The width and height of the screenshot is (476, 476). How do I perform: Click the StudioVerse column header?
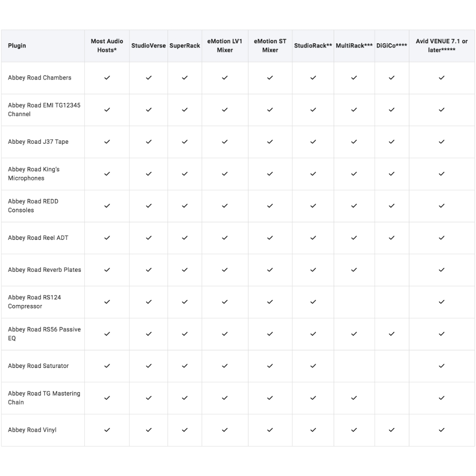(x=149, y=46)
